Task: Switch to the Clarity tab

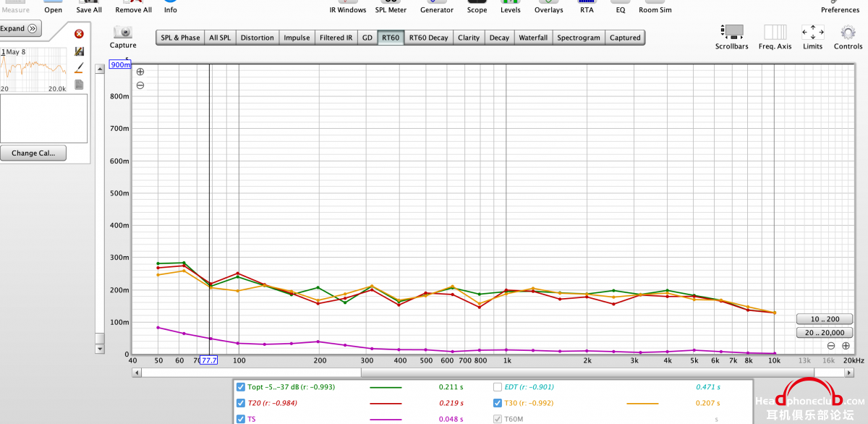Action: (x=469, y=38)
